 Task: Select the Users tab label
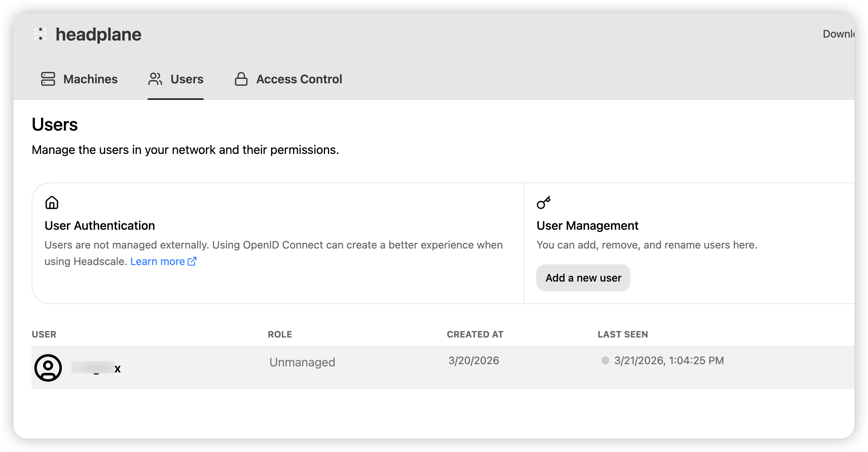[187, 79]
